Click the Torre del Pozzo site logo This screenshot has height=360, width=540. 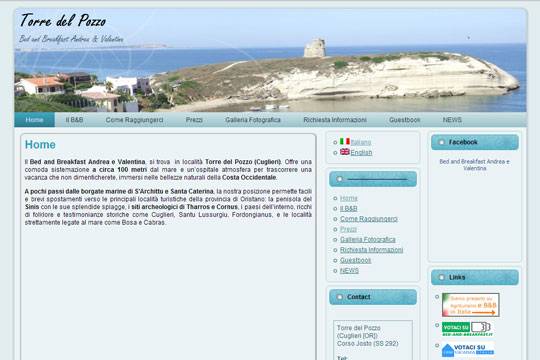pos(63,21)
